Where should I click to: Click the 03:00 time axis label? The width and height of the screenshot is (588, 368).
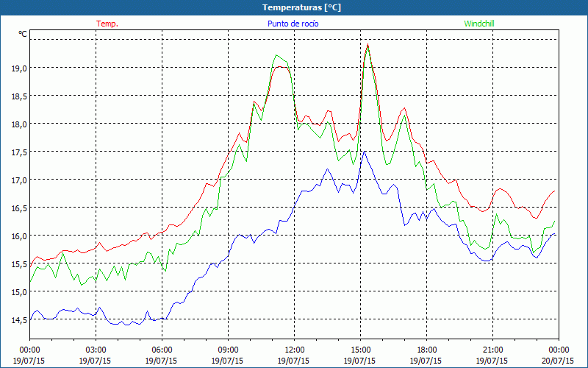96,350
